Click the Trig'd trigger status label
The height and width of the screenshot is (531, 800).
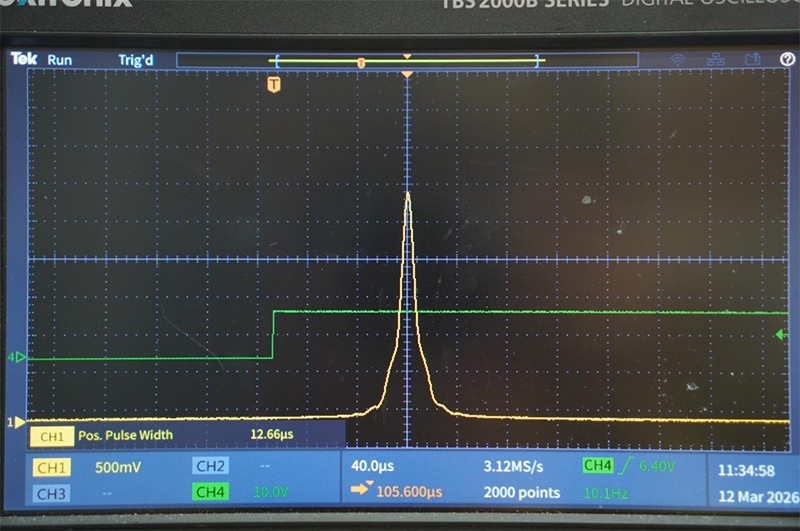coord(136,60)
